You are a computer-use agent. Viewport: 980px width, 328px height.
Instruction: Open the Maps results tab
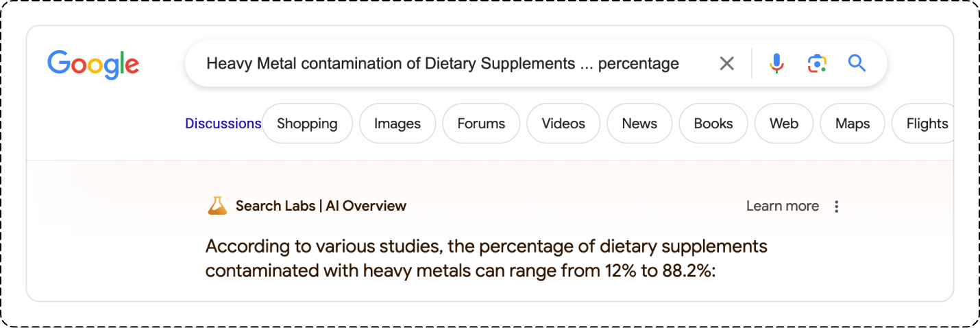pos(853,124)
